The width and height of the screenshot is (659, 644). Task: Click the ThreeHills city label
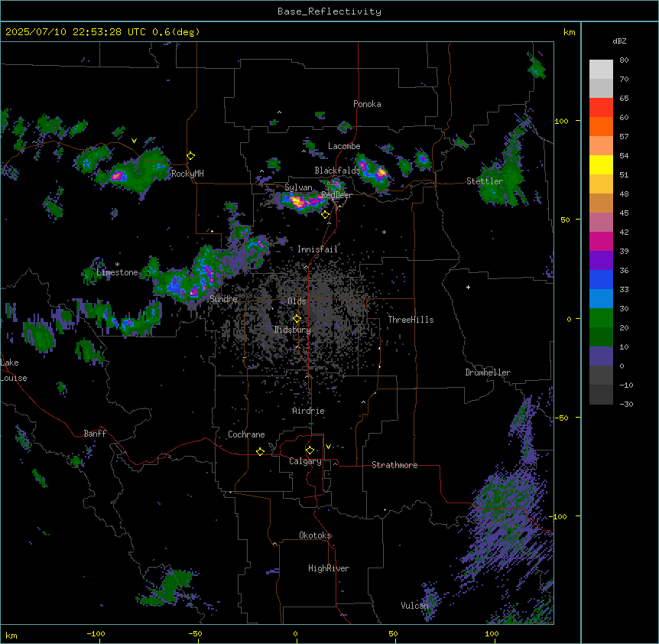point(411,320)
